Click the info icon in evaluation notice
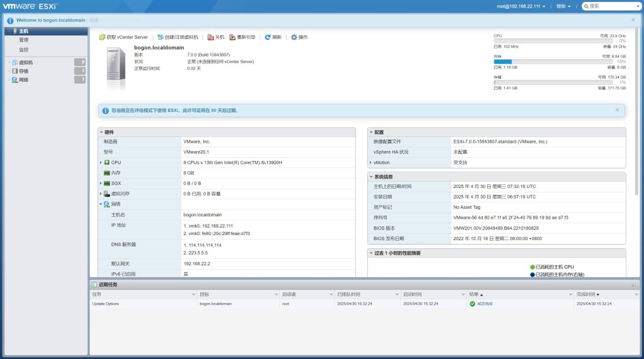The height and width of the screenshot is (359, 644). pyautogui.click(x=105, y=111)
